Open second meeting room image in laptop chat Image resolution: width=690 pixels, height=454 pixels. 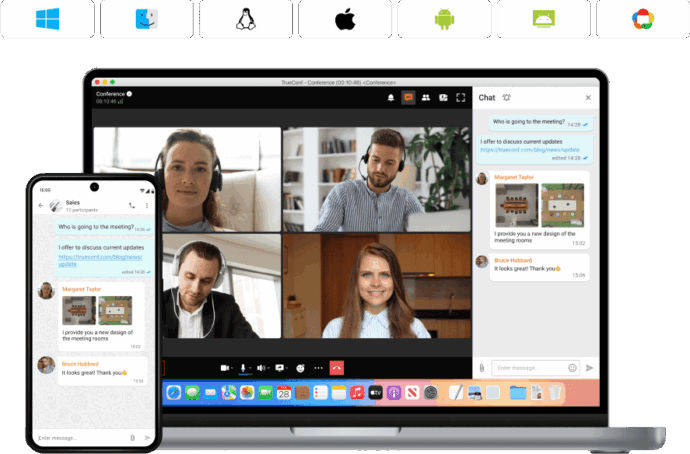[562, 205]
